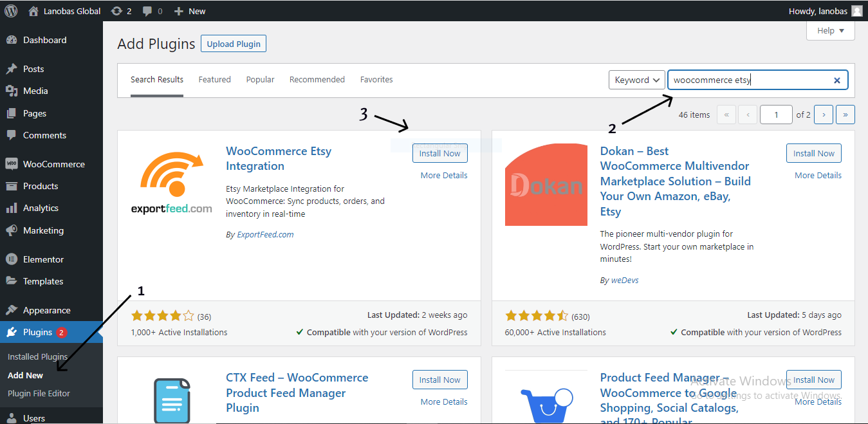Image resolution: width=868 pixels, height=424 pixels.
Task: Open the exportfeed.com plugin thumbnail
Action: pyautogui.click(x=171, y=185)
